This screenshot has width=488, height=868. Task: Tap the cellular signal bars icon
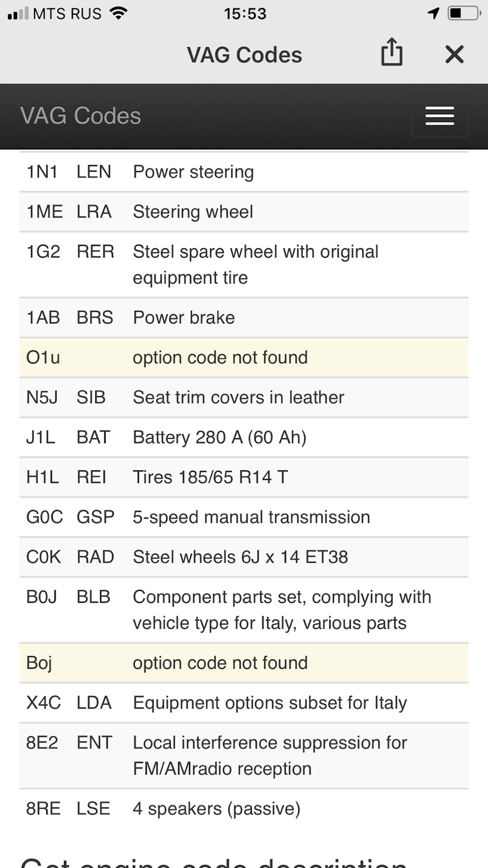tap(18, 14)
